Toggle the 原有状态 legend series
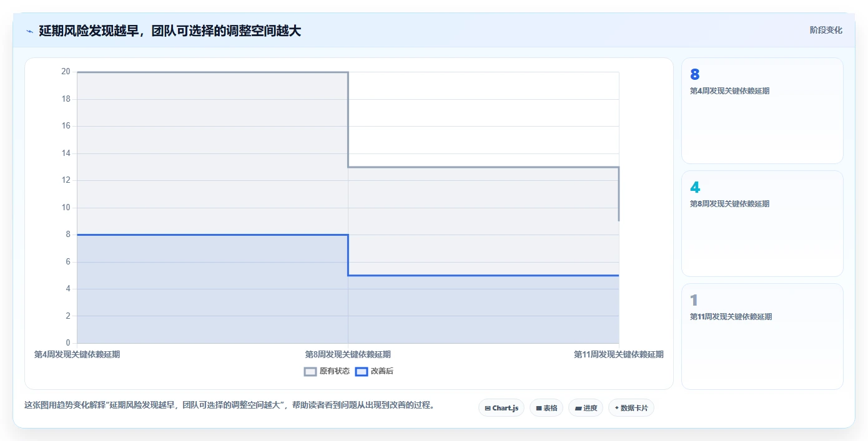The height and width of the screenshot is (441, 868). point(327,371)
